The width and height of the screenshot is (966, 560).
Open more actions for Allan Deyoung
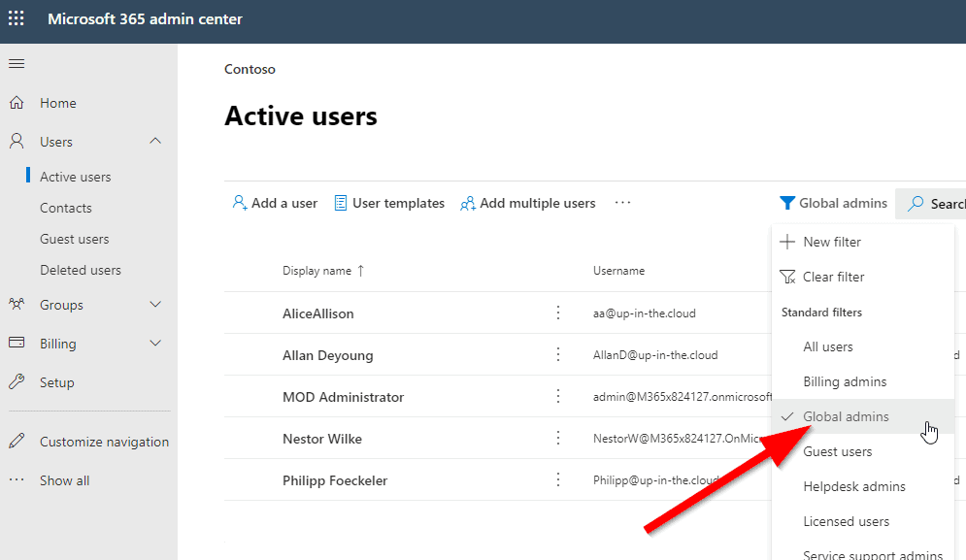tap(558, 354)
